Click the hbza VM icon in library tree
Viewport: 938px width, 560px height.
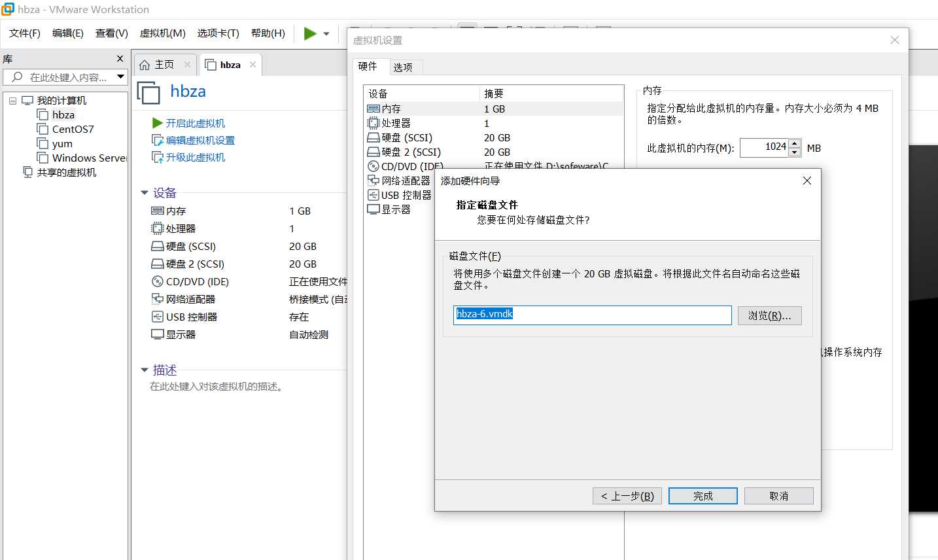(43, 114)
